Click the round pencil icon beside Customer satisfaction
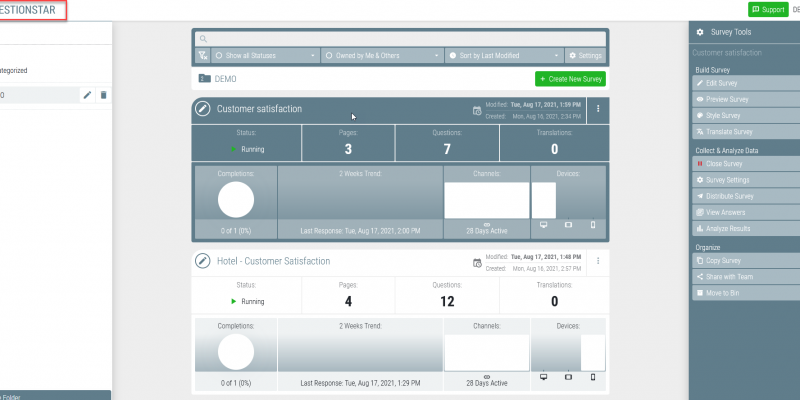 [x=203, y=108]
